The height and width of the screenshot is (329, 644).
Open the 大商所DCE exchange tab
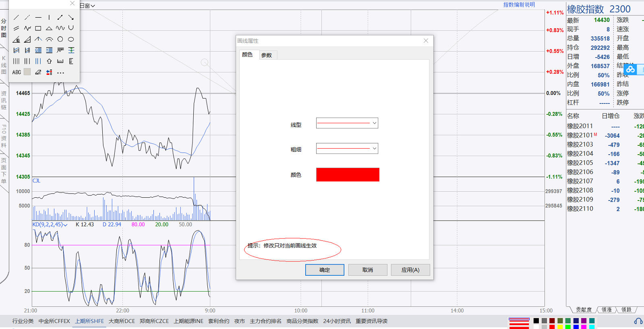click(x=122, y=321)
